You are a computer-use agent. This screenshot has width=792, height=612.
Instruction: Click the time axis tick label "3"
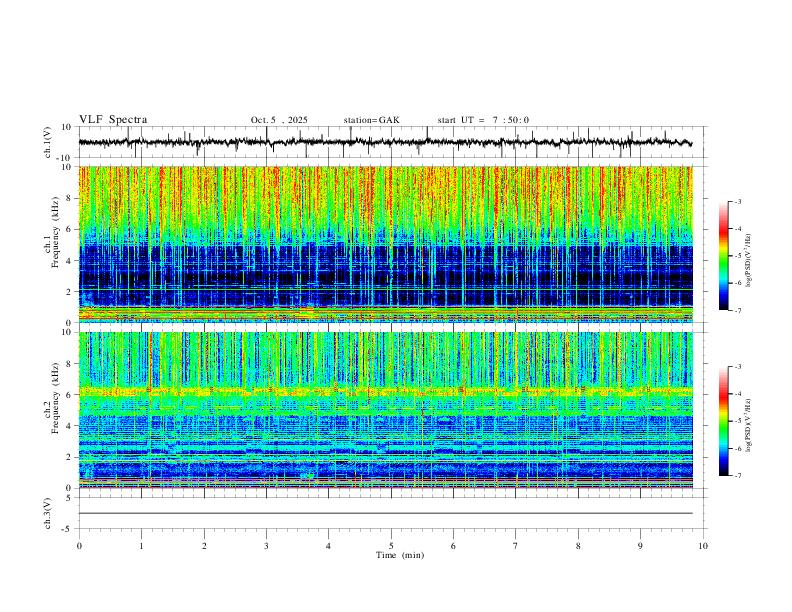coord(266,546)
